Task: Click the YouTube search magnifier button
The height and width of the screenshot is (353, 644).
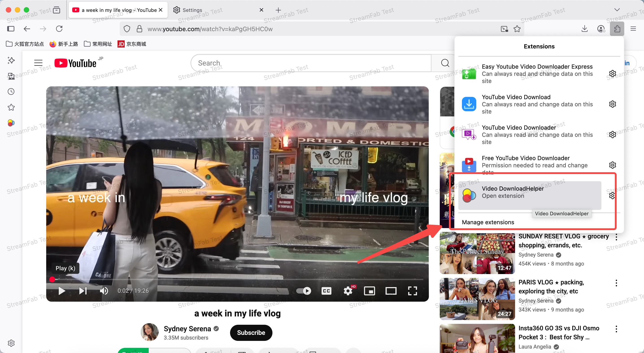Action: (445, 63)
